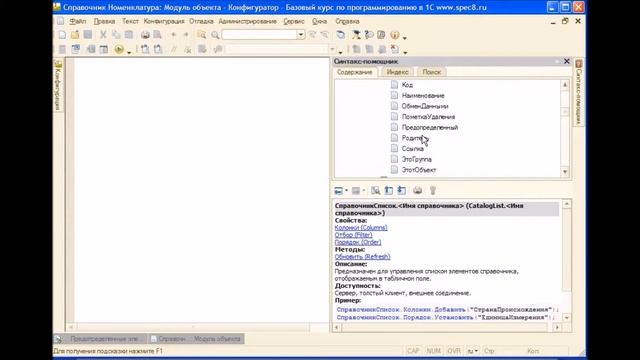This screenshot has height=360, width=640.
Task: Open the Правка menu
Action: click(104, 21)
